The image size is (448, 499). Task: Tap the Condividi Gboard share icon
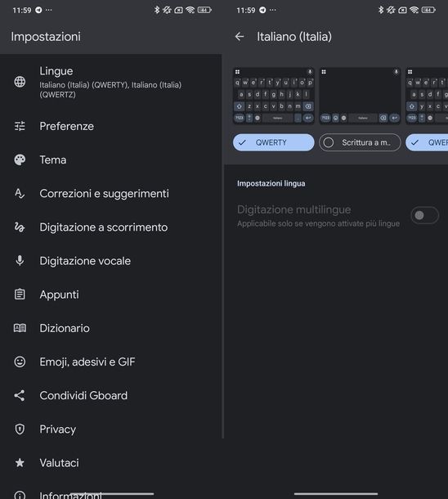[x=20, y=396]
